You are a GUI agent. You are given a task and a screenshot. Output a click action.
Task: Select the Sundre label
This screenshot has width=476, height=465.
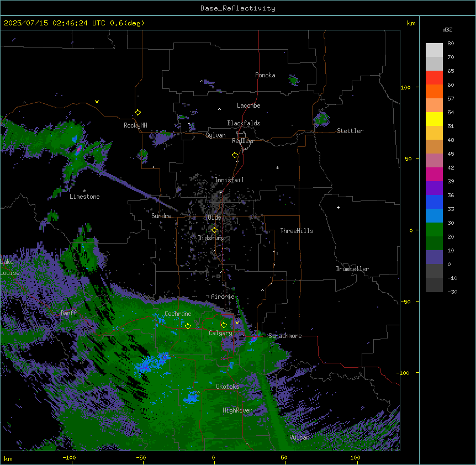161,216
